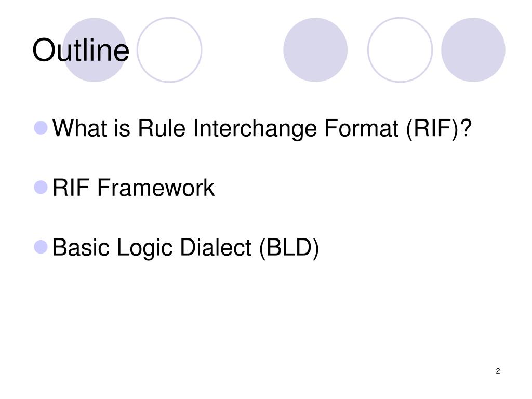Click the word Interchange
Screen dimensions: 532x399
(x=255, y=128)
